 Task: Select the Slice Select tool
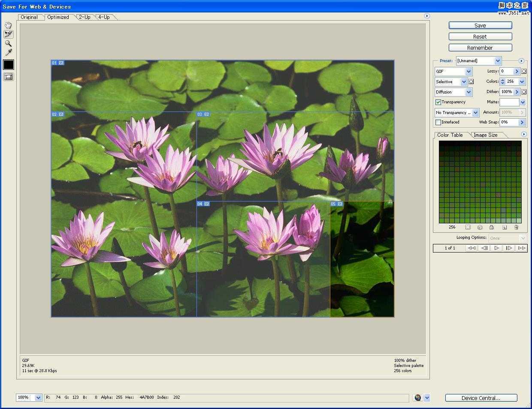[x=8, y=34]
